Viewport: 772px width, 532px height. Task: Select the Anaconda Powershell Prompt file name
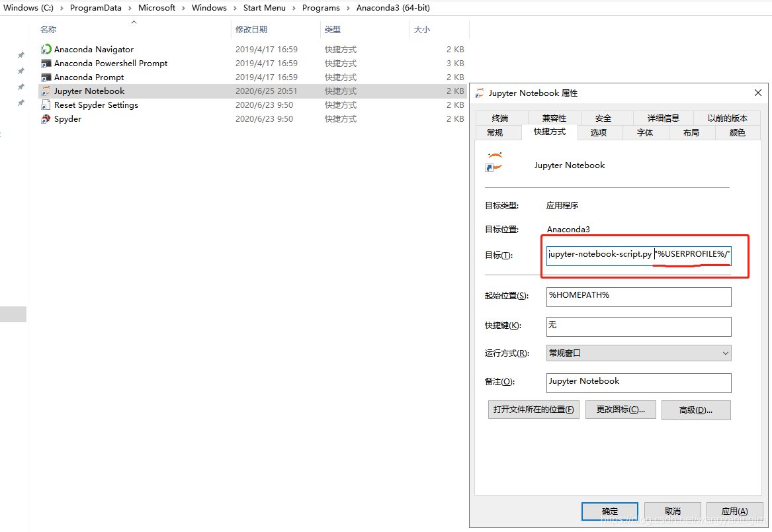pyautogui.click(x=110, y=63)
